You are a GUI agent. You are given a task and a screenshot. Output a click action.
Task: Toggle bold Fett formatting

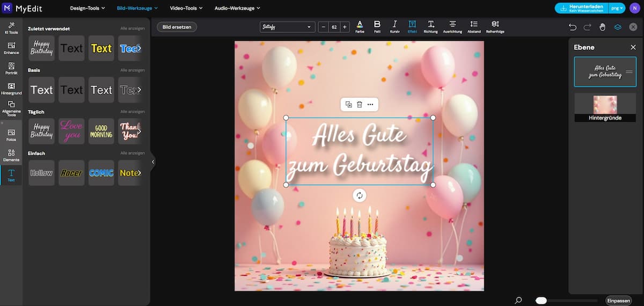click(377, 26)
